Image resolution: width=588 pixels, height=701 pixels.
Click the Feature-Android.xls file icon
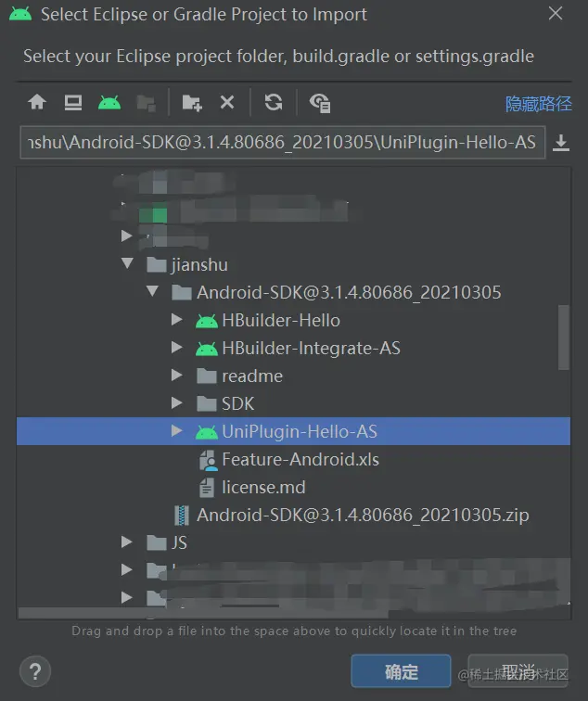[x=208, y=460]
